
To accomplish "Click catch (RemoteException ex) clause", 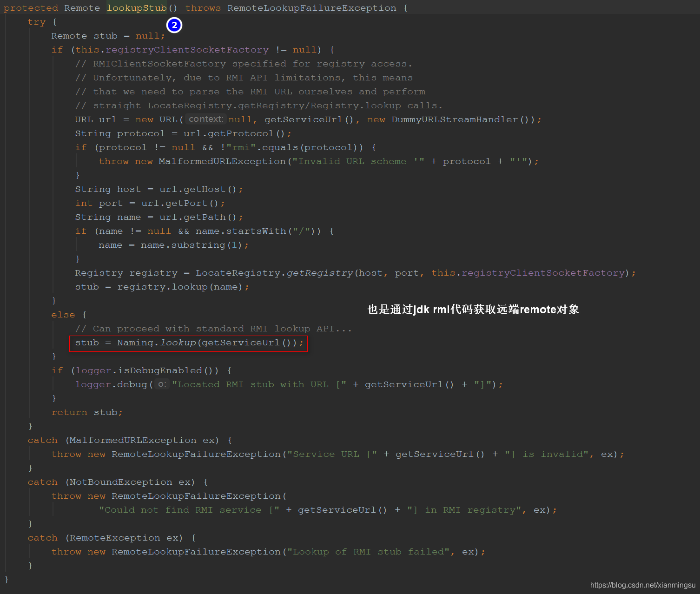I will coord(106,538).
